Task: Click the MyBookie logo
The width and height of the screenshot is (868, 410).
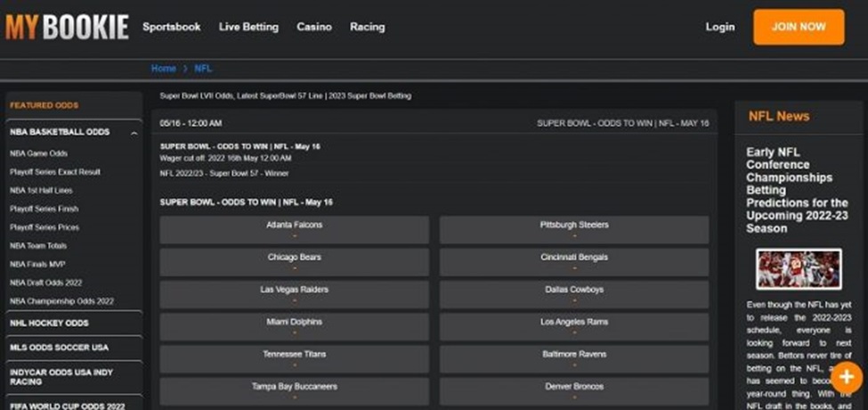Action: click(67, 28)
